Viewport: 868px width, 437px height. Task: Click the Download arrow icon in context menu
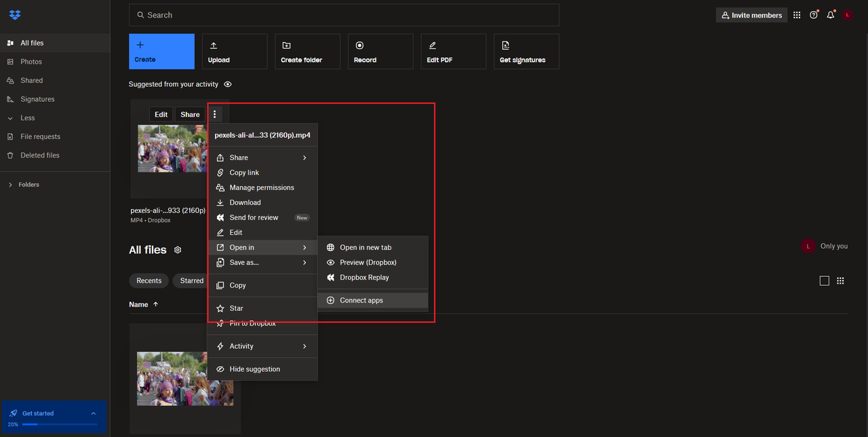pos(220,202)
